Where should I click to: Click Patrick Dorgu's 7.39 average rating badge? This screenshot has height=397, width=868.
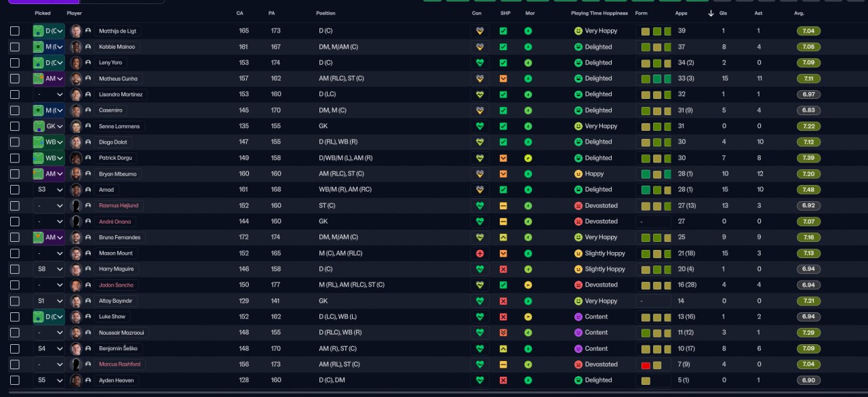click(x=808, y=158)
